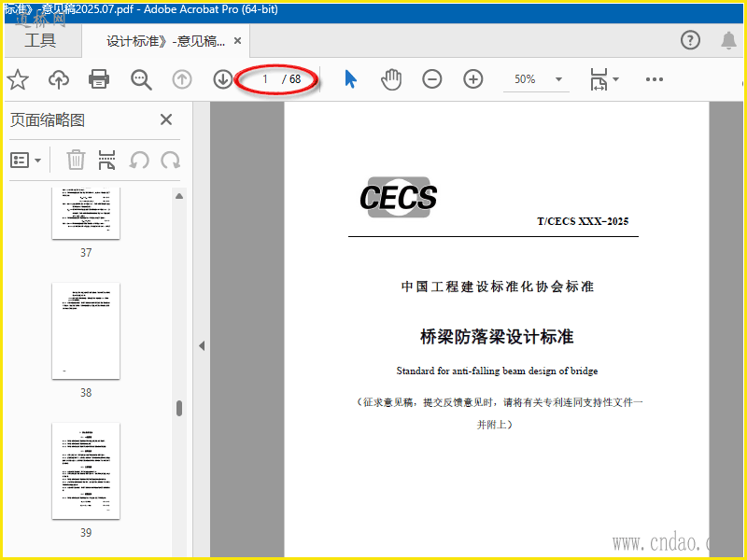Add the document to starred files
Viewport: 747px width, 560px height.
coord(18,79)
